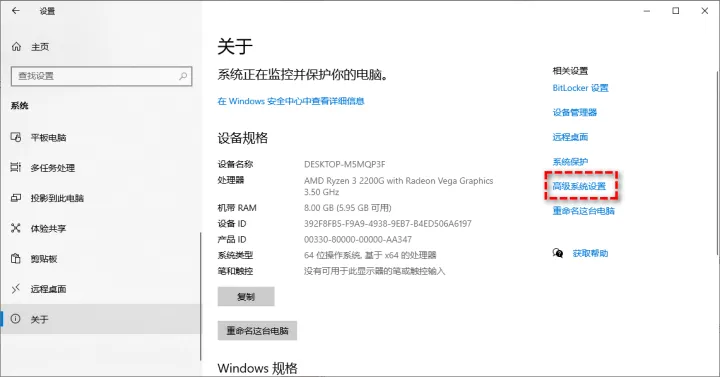Click the 获取帮助 link
This screenshot has height=377, width=720.
[591, 253]
